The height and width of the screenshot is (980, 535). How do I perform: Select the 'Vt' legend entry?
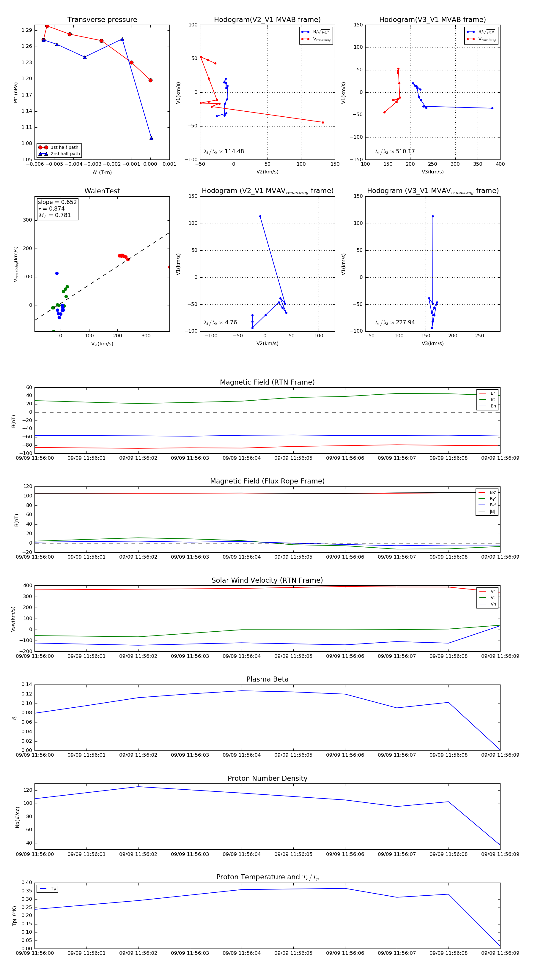(x=487, y=598)
